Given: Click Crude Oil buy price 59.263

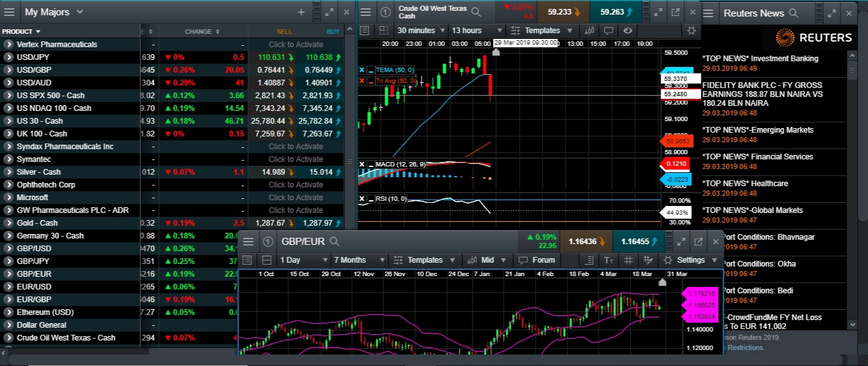Looking at the screenshot, I should click(x=616, y=11).
